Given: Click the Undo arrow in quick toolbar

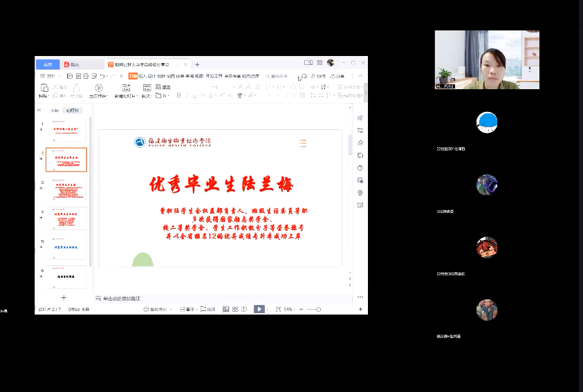Looking at the screenshot, I should (102, 76).
